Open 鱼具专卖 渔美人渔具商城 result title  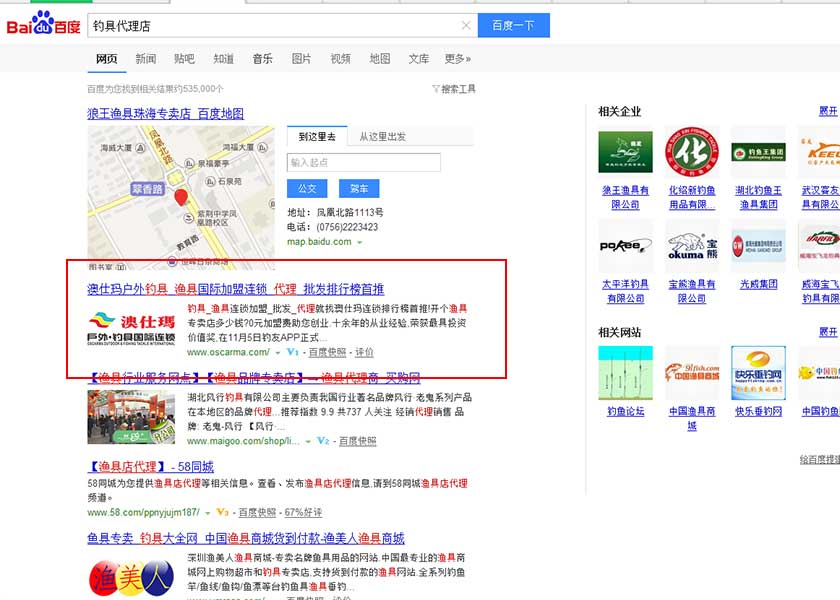(x=246, y=538)
